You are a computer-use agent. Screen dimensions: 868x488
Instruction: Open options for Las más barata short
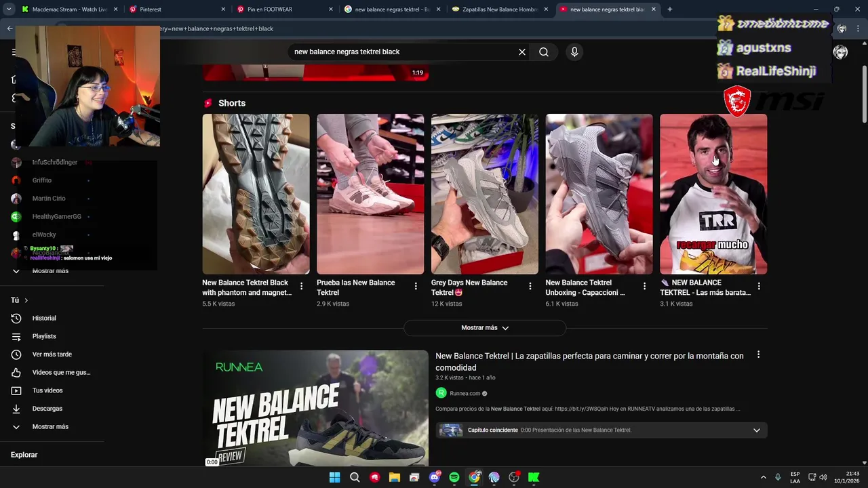759,287
